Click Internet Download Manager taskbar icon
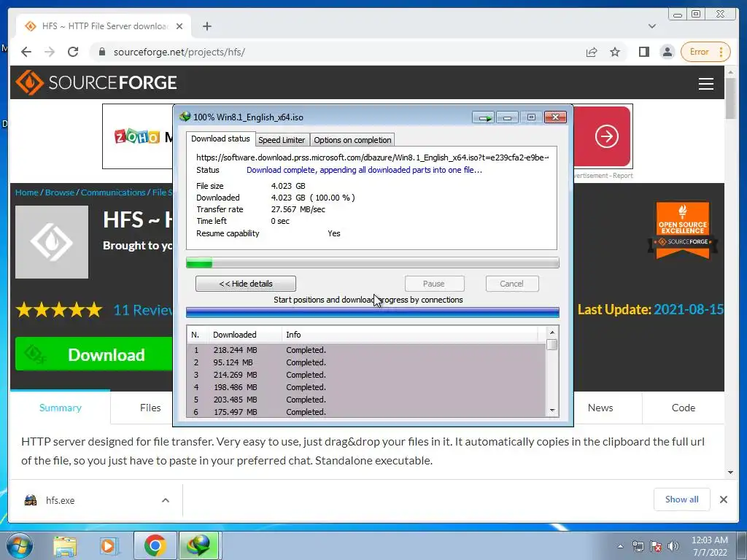The width and height of the screenshot is (747, 560). [x=199, y=545]
